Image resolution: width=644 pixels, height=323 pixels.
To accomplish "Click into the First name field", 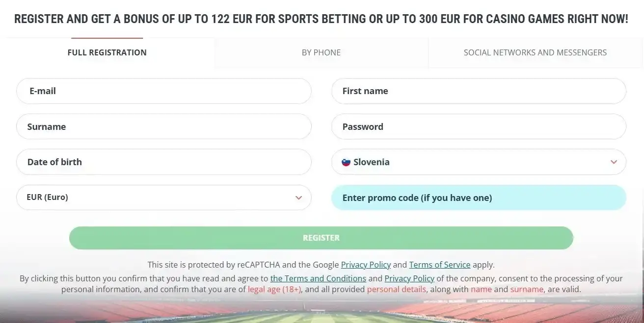I will pyautogui.click(x=479, y=91).
